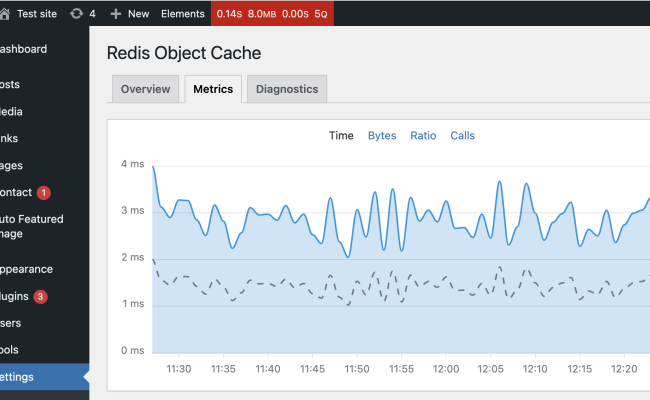Click the chart's 4 ms starting peak
The width and height of the screenshot is (650, 400).
(x=153, y=167)
